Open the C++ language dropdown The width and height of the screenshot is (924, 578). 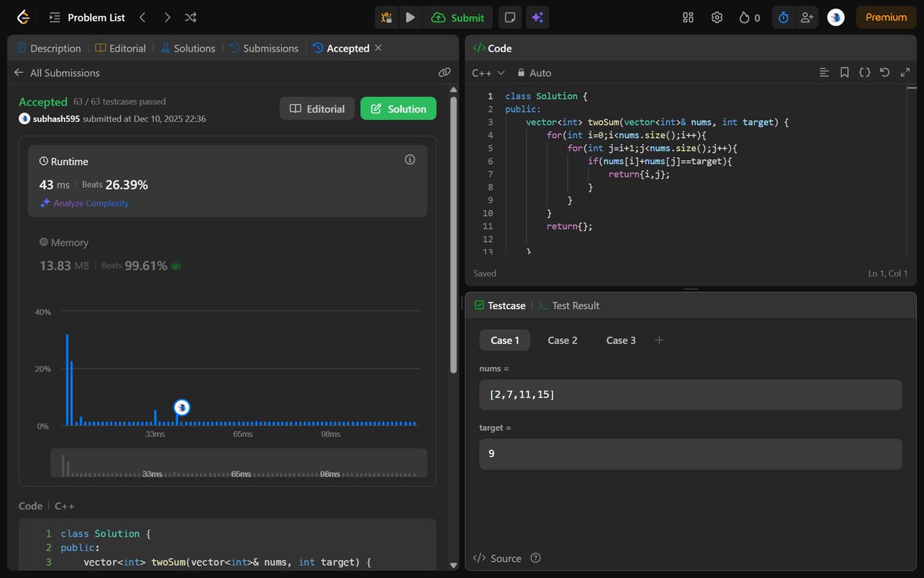pyautogui.click(x=488, y=72)
